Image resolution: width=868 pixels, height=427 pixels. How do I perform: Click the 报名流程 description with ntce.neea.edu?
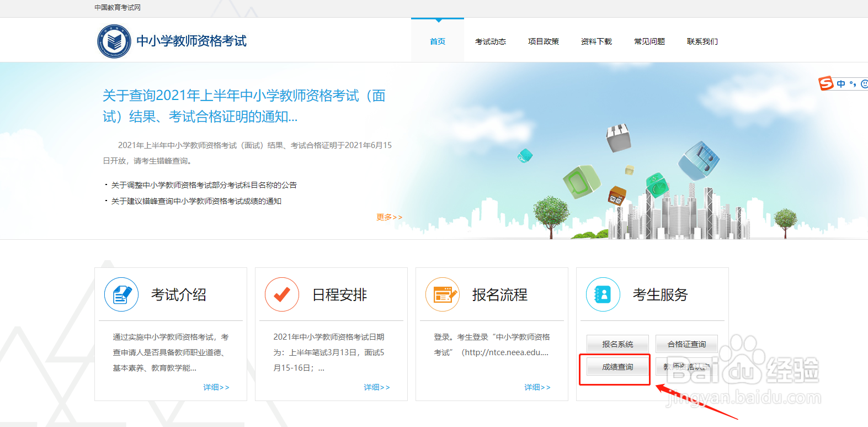click(492, 345)
